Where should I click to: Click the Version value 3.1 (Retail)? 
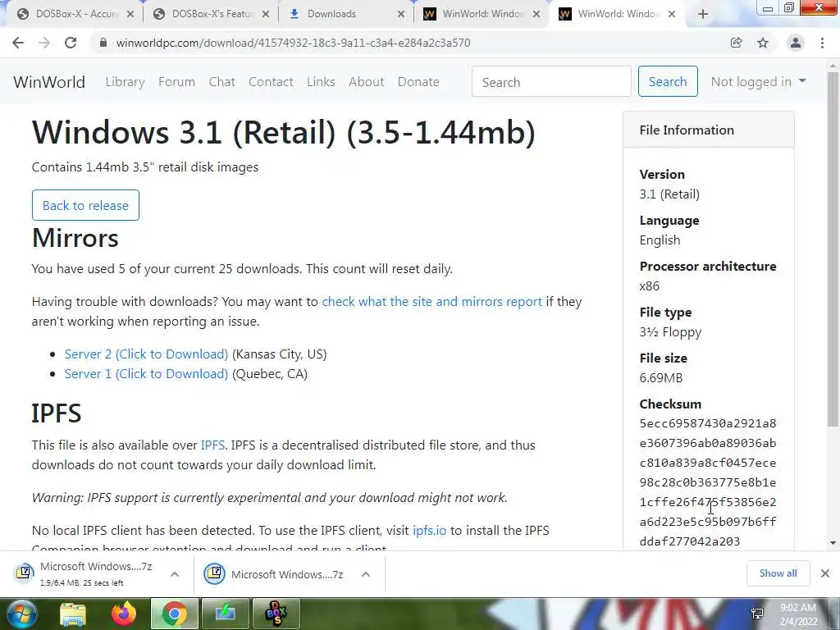coord(669,194)
